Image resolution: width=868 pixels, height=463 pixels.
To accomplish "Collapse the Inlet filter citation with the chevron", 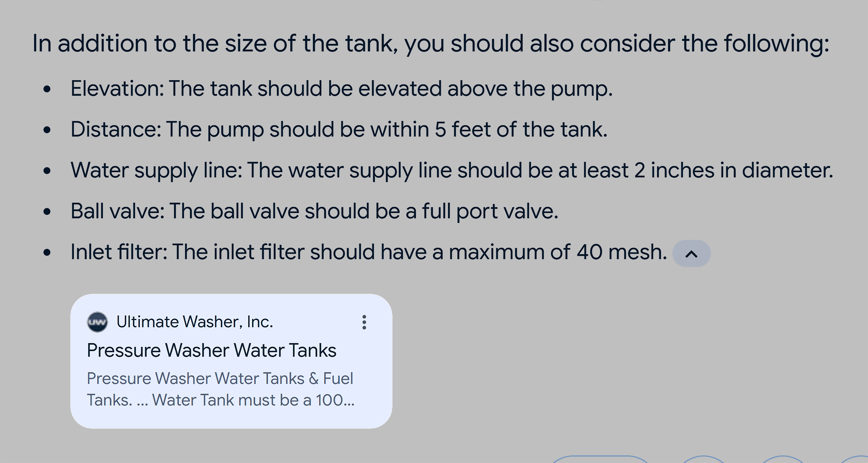I will point(691,253).
